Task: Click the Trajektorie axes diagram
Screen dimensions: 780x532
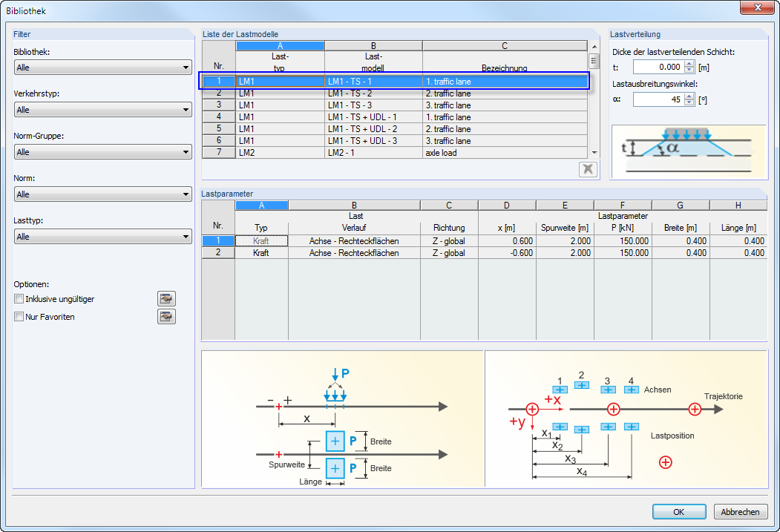Action: pos(626,418)
